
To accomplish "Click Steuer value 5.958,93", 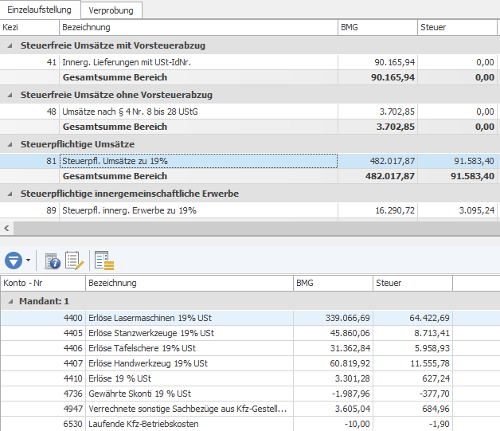I will 432,348.
